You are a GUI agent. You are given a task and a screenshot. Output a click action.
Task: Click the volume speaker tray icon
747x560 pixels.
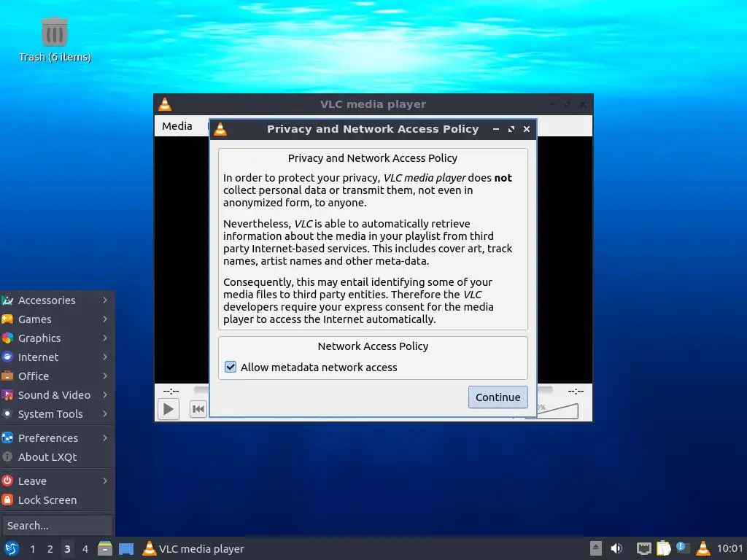coord(616,548)
